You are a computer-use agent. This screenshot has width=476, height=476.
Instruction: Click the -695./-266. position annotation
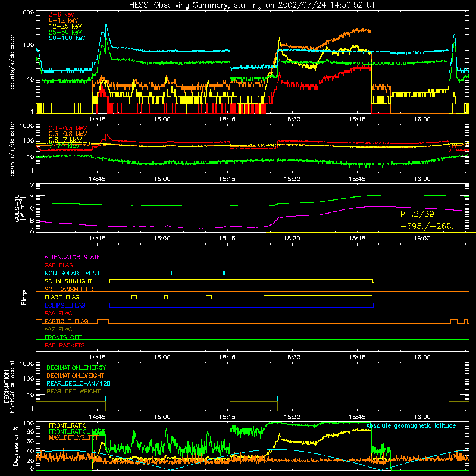pyautogui.click(x=427, y=226)
